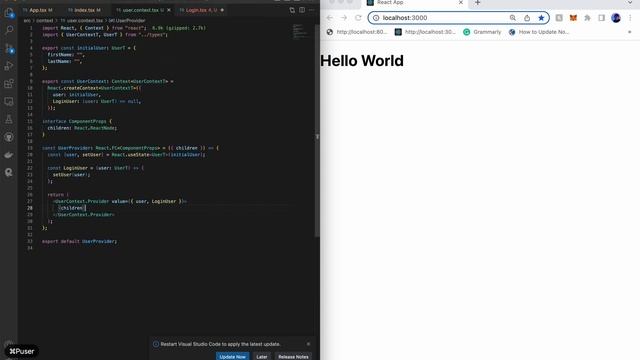This screenshot has height=360, width=640.
Task: Open the Remote Explorer view
Action: (9, 101)
